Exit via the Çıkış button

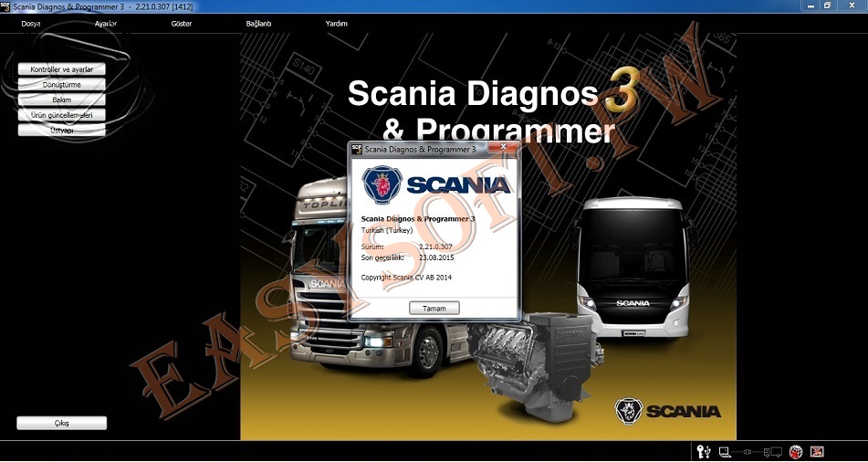click(x=61, y=424)
